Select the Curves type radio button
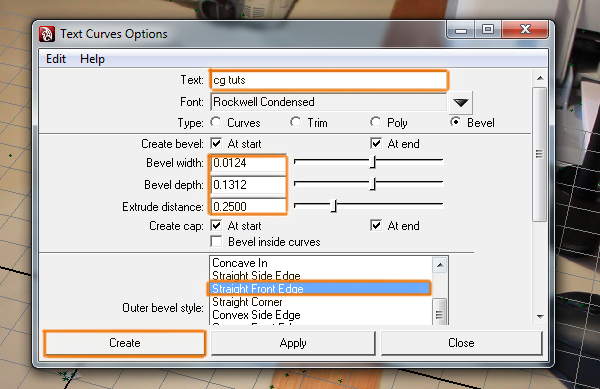 coord(216,122)
